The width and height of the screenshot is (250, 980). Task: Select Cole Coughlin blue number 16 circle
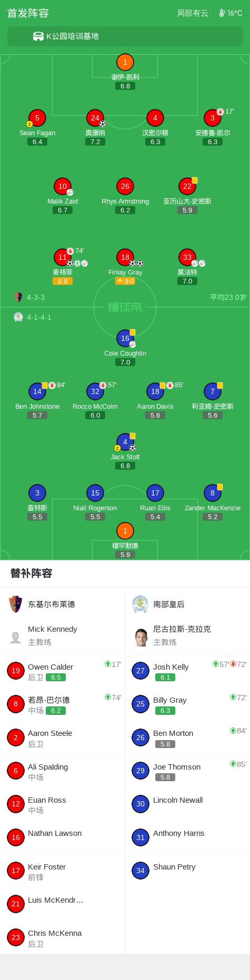pos(125,338)
